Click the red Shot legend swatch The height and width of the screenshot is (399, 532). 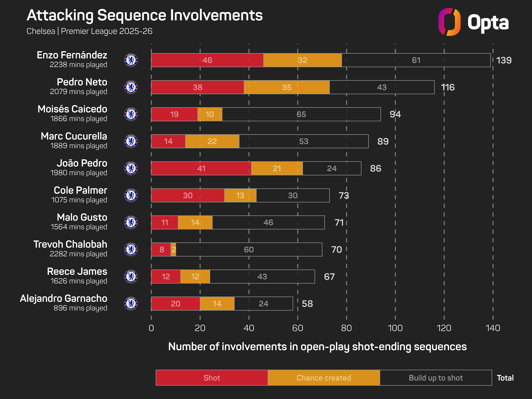(212, 378)
